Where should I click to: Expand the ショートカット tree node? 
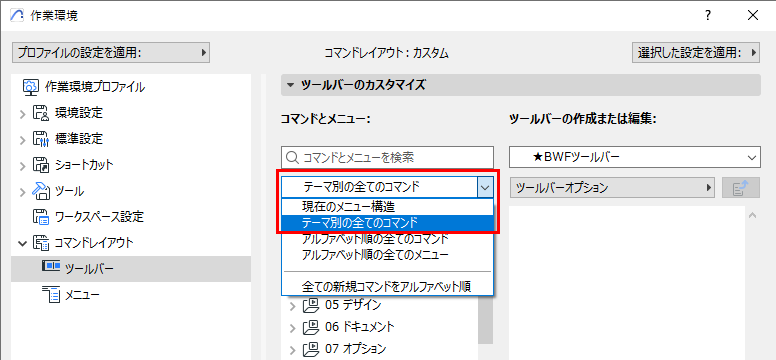point(23,165)
